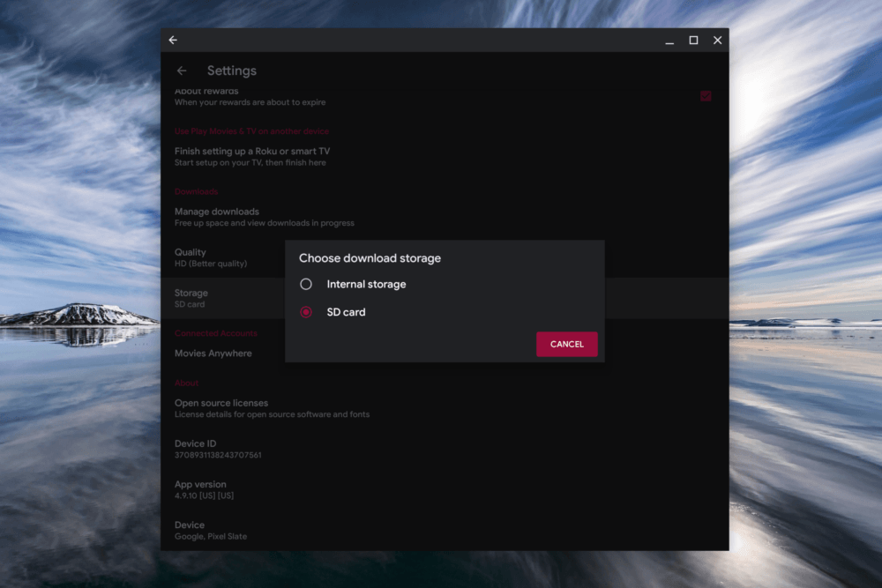Toggle the About rewards checkbox
This screenshot has width=882, height=588.
[x=706, y=96]
